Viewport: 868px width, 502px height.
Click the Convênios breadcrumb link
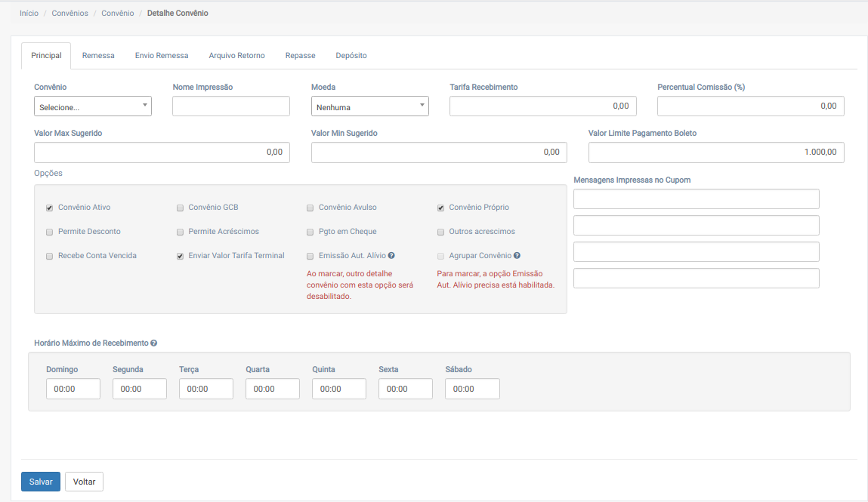click(x=70, y=14)
